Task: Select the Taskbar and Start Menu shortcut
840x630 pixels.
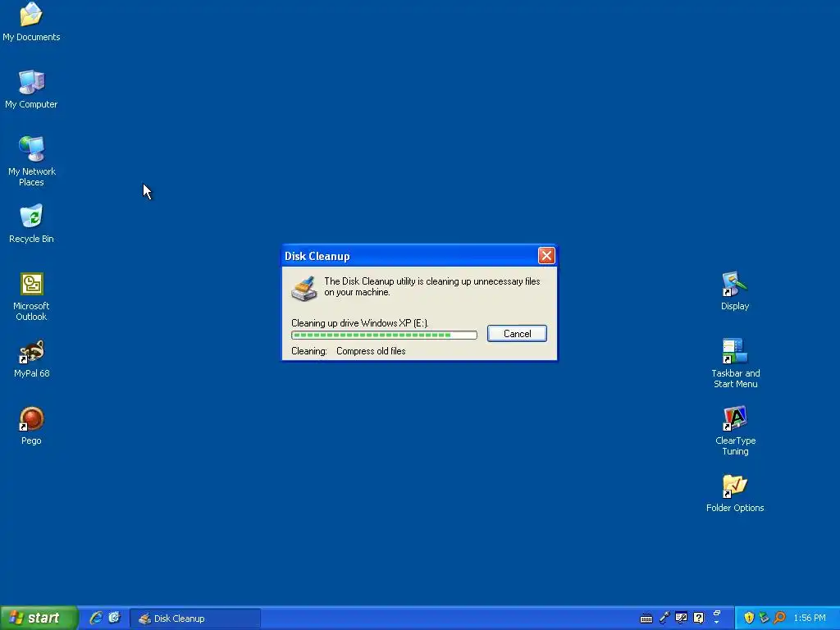Action: pyautogui.click(x=735, y=363)
